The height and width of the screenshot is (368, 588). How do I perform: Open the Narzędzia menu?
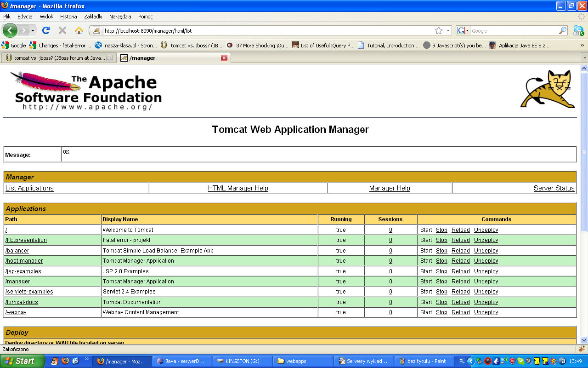(x=120, y=17)
